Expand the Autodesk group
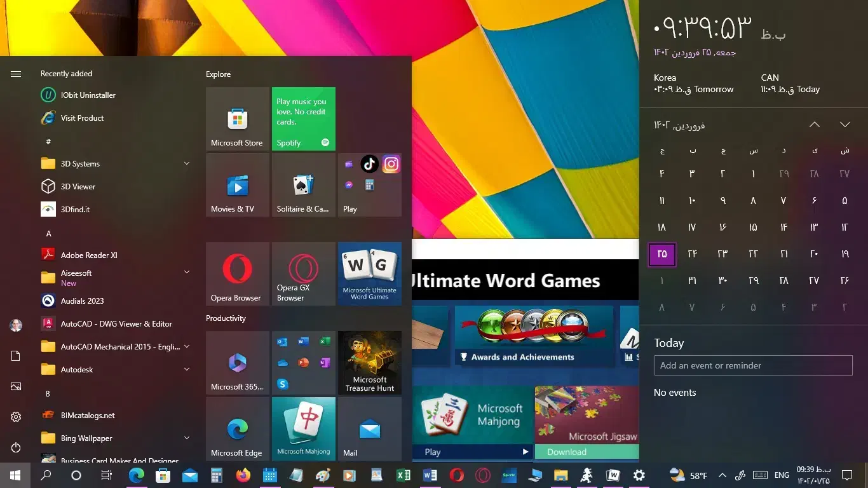The height and width of the screenshot is (488, 868). [186, 369]
